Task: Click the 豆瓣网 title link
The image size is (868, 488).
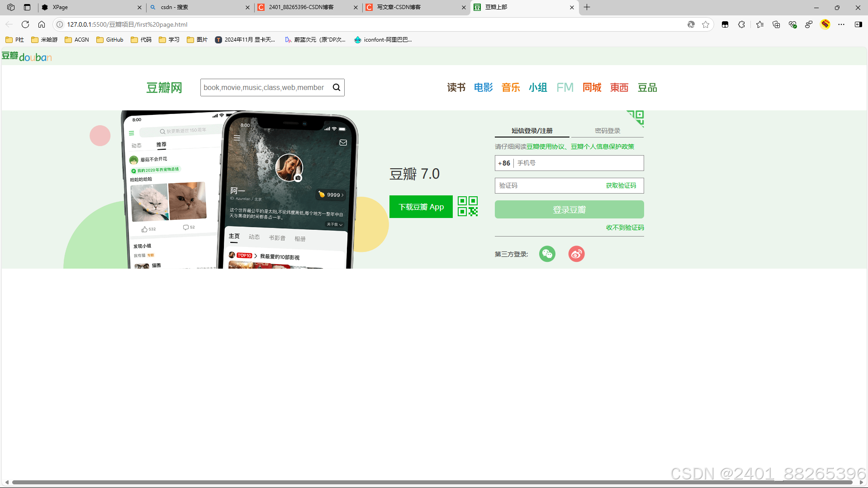Action: coord(164,88)
